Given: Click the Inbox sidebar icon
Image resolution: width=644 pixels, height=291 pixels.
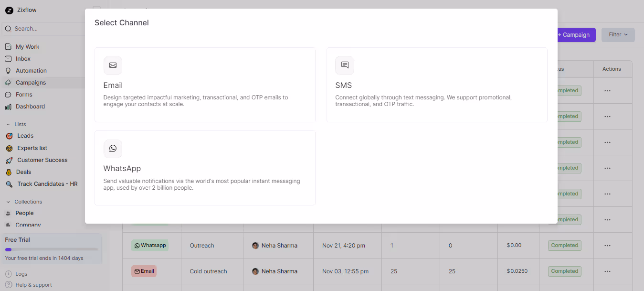Looking at the screenshot, I should (x=8, y=59).
